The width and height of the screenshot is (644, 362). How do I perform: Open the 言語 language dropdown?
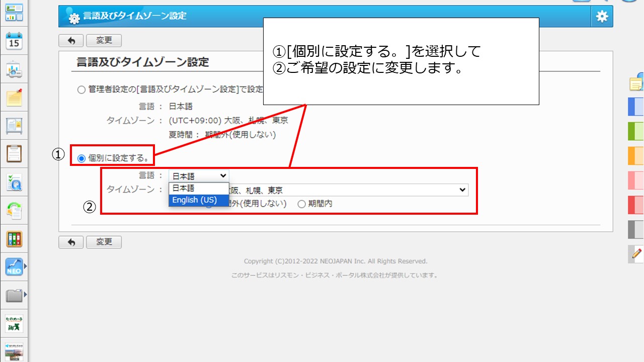tap(199, 176)
